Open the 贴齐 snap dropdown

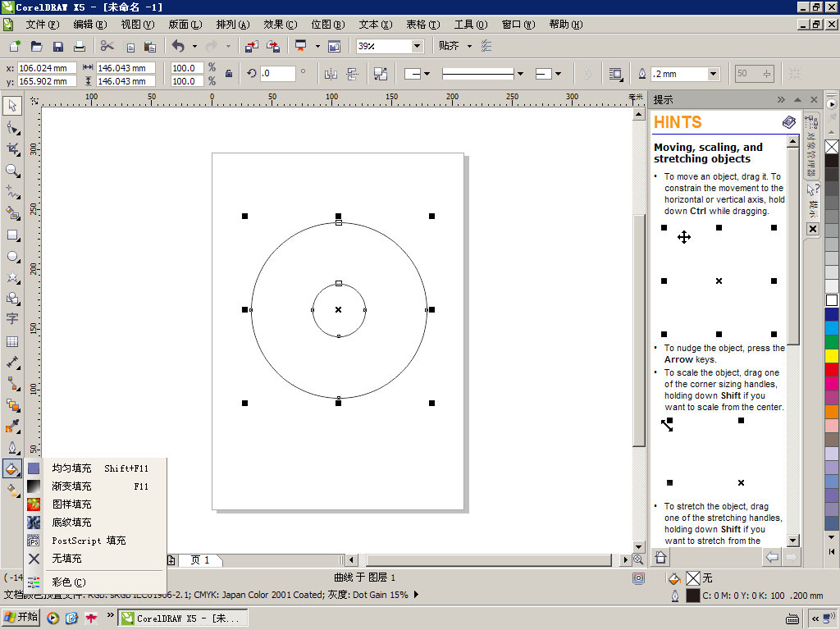[x=470, y=46]
